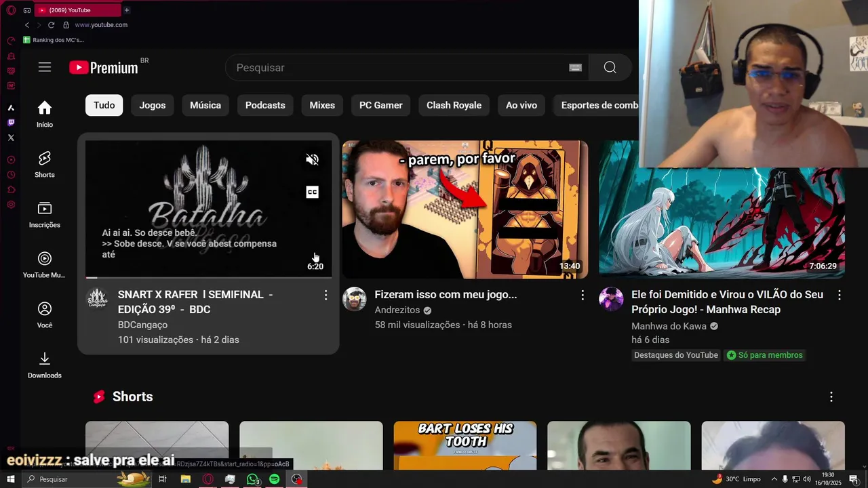868x488 pixels.
Task: Open the BART LOSES HIS TOOTH short
Action: 465,445
